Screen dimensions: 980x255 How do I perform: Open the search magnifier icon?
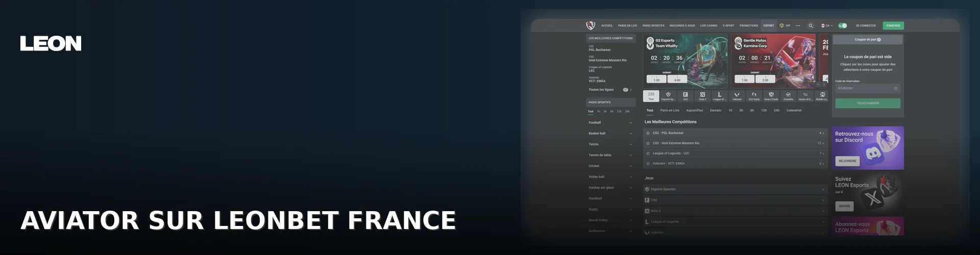[x=811, y=25]
